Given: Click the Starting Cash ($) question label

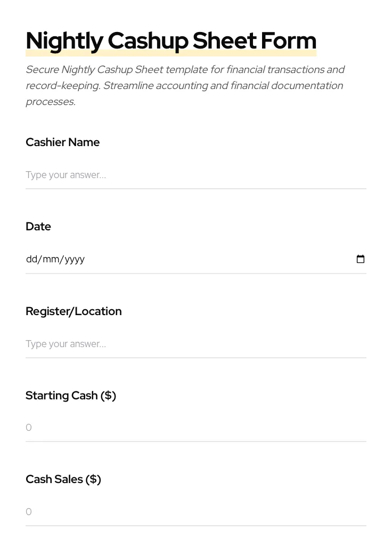Looking at the screenshot, I should tap(71, 395).
